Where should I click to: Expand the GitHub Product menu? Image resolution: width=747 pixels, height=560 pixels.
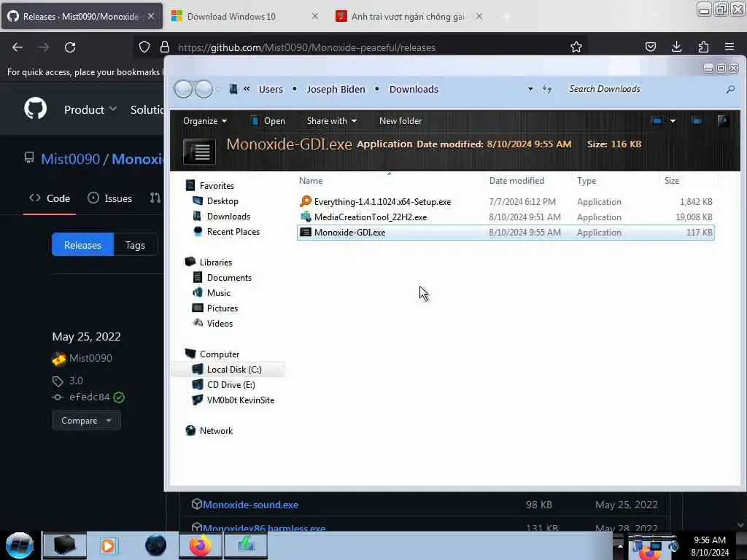point(90,109)
